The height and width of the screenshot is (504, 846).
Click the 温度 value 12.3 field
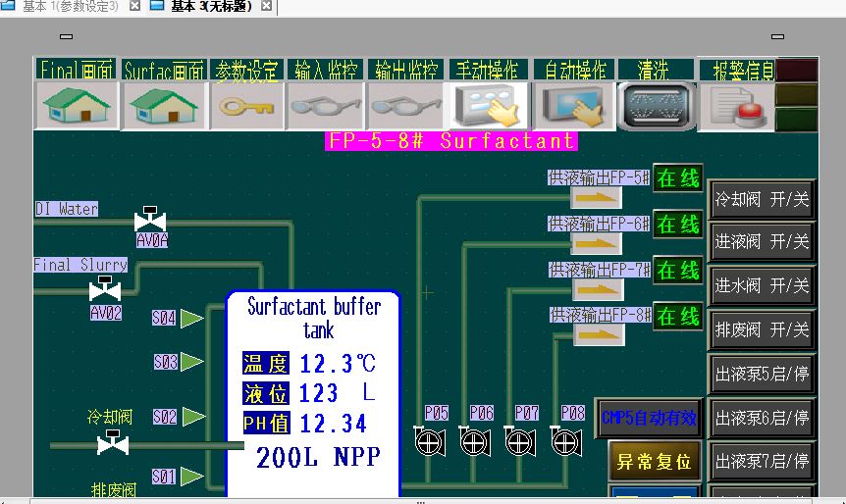coord(327,364)
